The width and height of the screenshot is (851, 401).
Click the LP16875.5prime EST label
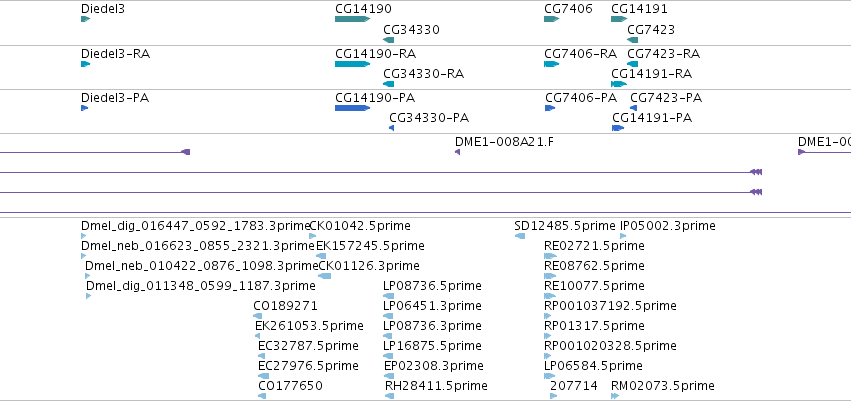coord(433,346)
